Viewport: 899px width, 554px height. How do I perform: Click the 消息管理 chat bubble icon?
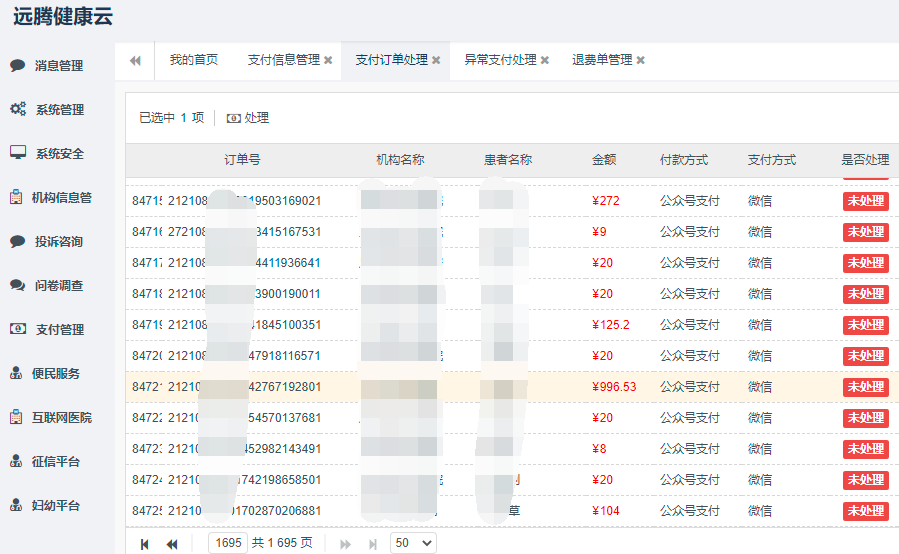(17, 66)
